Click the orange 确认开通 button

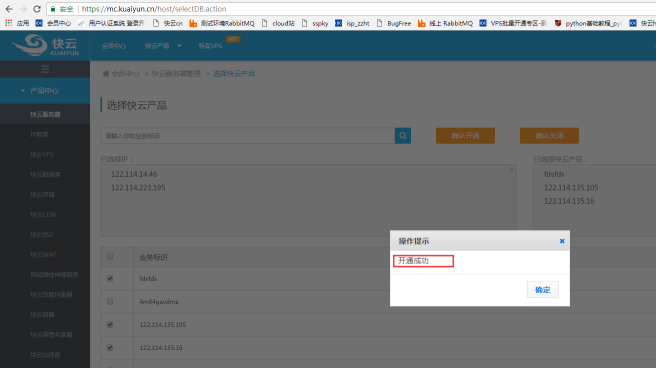coord(465,136)
